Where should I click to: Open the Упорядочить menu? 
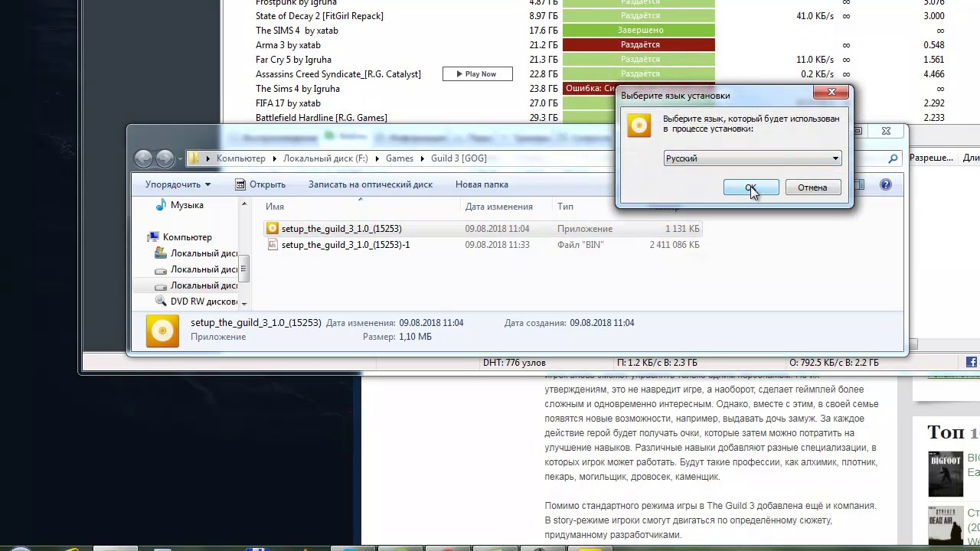tap(178, 184)
